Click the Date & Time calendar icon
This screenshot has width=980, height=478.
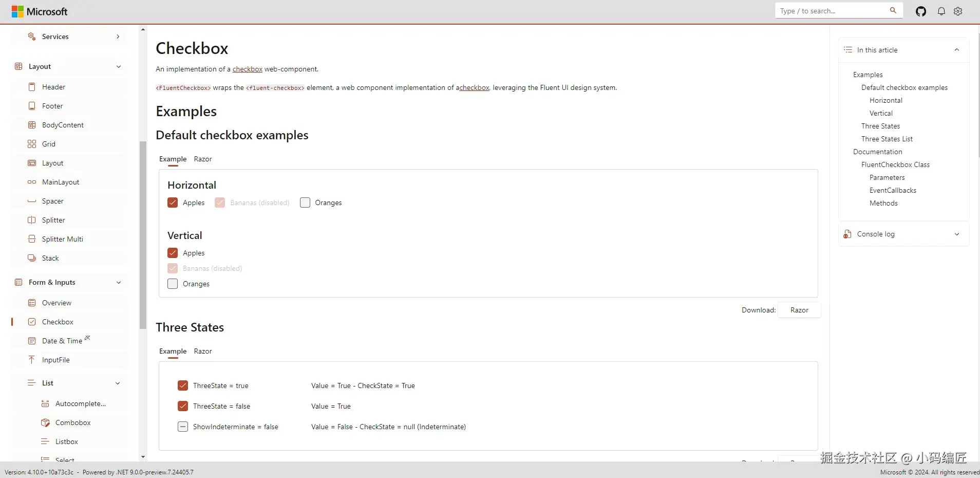(x=32, y=341)
